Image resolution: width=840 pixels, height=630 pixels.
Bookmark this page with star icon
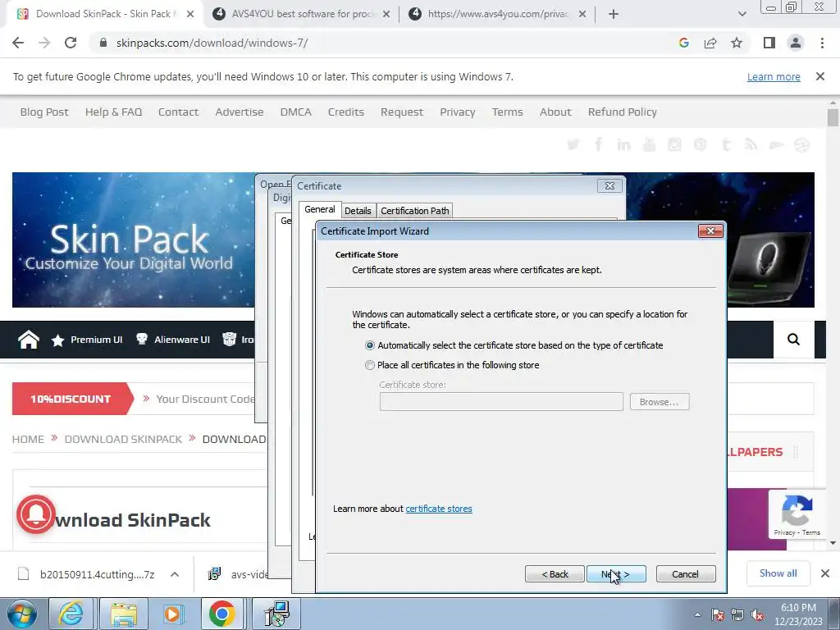point(737,43)
